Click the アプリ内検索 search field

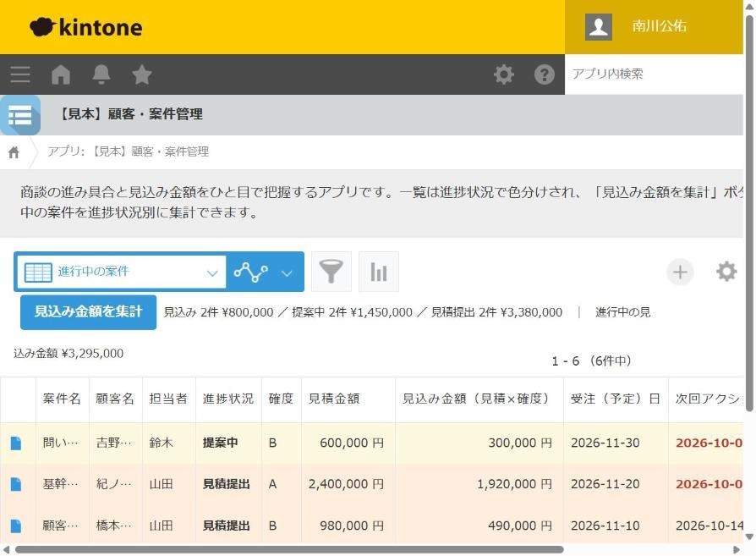click(654, 74)
